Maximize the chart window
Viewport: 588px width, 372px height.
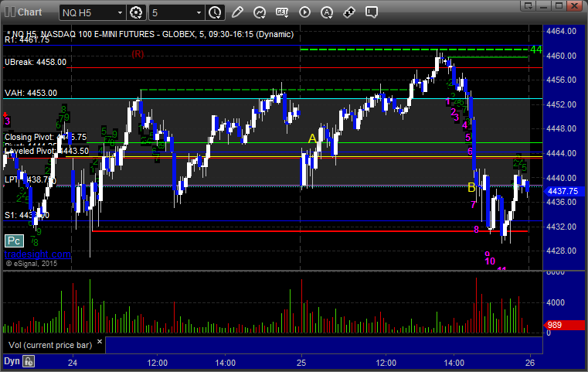(x=559, y=5)
